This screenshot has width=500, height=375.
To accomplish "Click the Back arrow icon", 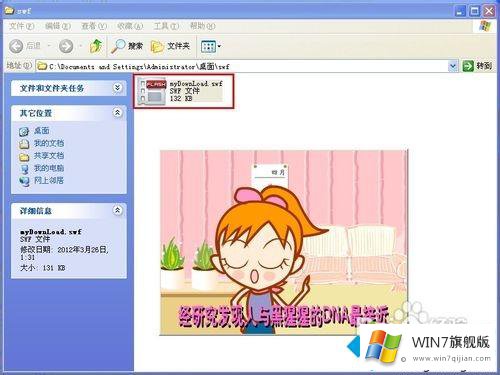I will [x=16, y=46].
